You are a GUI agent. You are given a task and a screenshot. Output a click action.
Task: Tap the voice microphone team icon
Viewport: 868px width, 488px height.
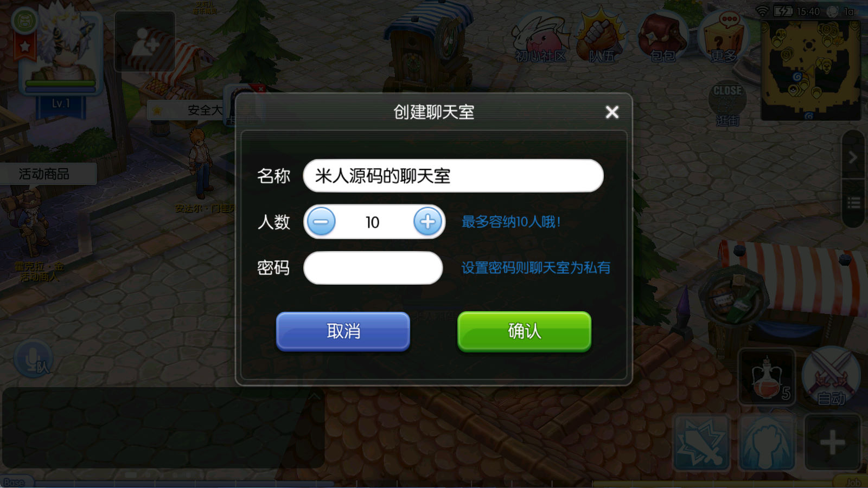click(34, 359)
